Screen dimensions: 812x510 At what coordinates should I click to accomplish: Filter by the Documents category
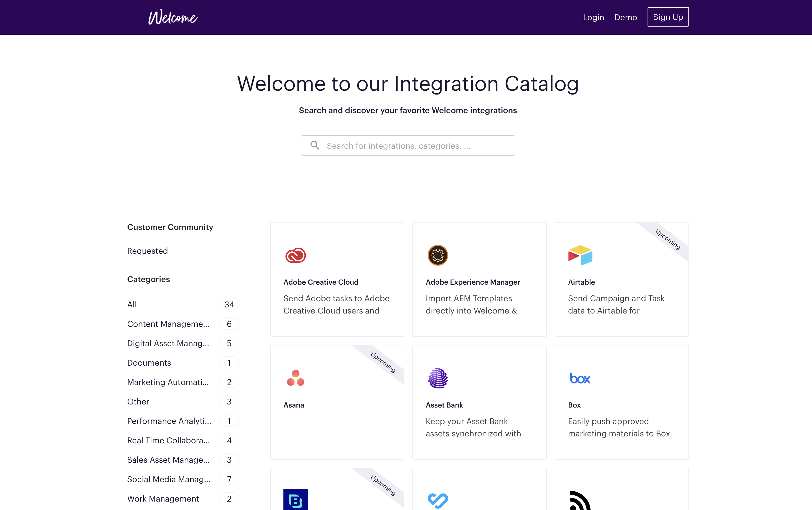(149, 363)
